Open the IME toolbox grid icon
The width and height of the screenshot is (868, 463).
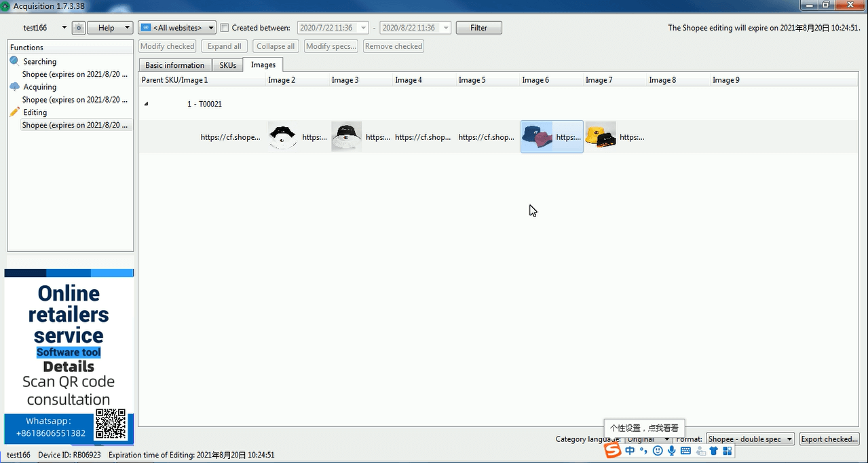[x=728, y=451]
